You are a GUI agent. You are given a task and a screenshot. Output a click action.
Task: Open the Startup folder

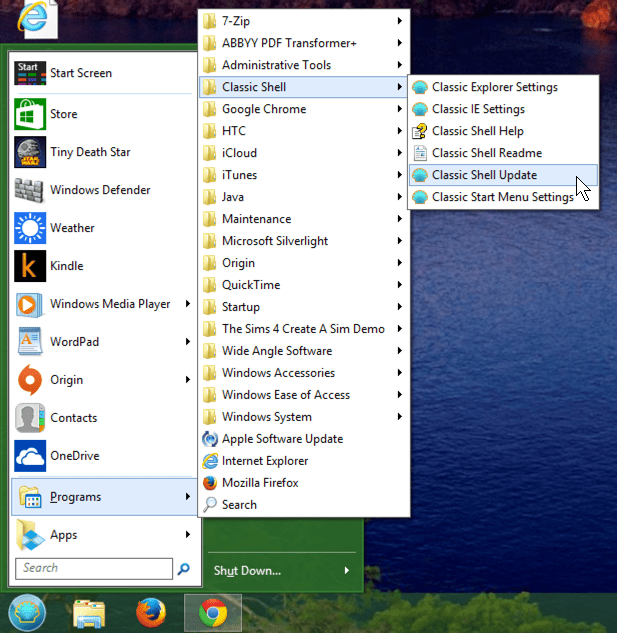(303, 307)
